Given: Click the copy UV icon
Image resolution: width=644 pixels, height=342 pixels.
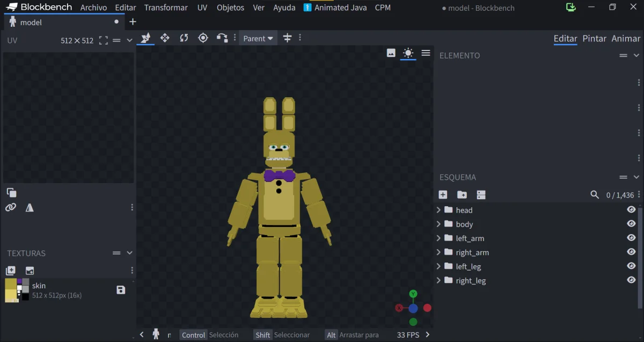Looking at the screenshot, I should [x=11, y=192].
